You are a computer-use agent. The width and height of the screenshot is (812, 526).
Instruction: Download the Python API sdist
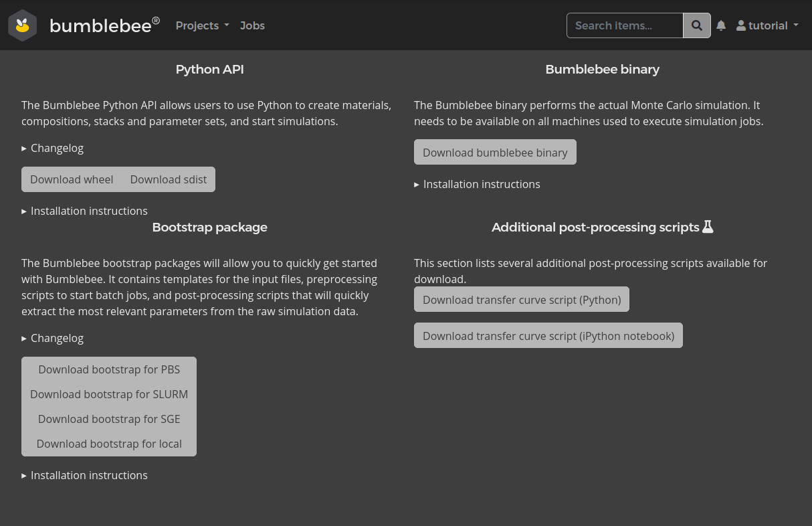(169, 179)
